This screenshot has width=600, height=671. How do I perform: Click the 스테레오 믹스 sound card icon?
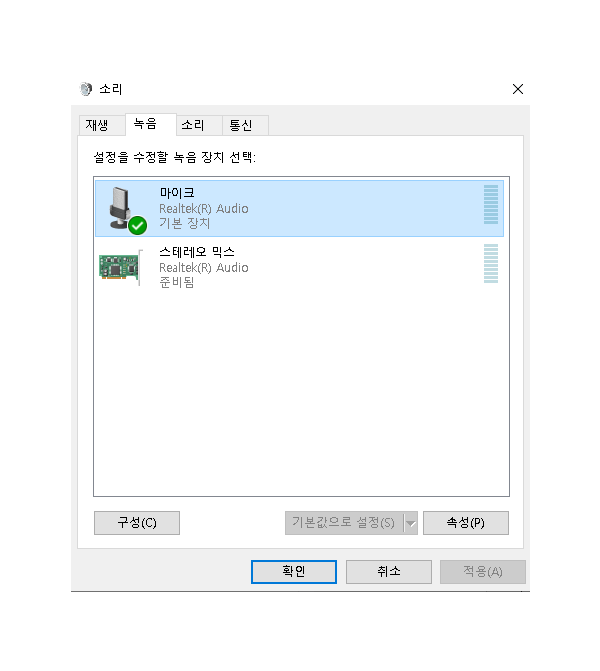tap(121, 267)
